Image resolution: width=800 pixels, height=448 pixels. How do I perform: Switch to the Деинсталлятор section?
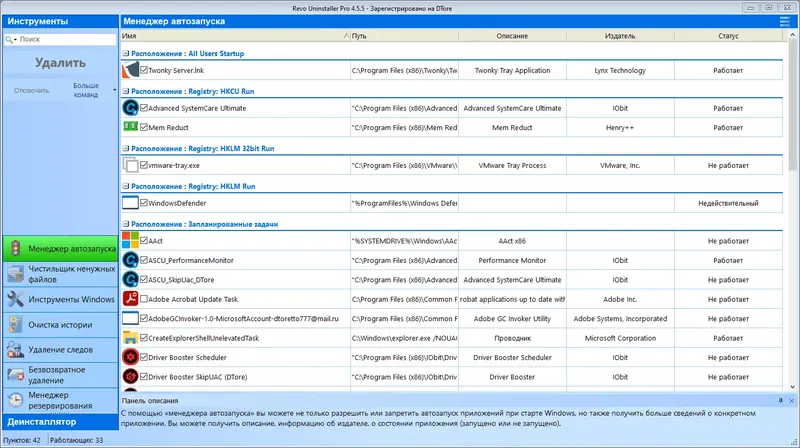[60, 422]
